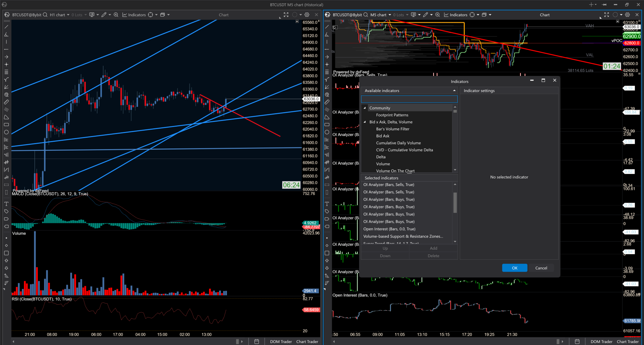The height and width of the screenshot is (345, 644).
Task: Switch to the Chart Trader tab
Action: (x=307, y=341)
